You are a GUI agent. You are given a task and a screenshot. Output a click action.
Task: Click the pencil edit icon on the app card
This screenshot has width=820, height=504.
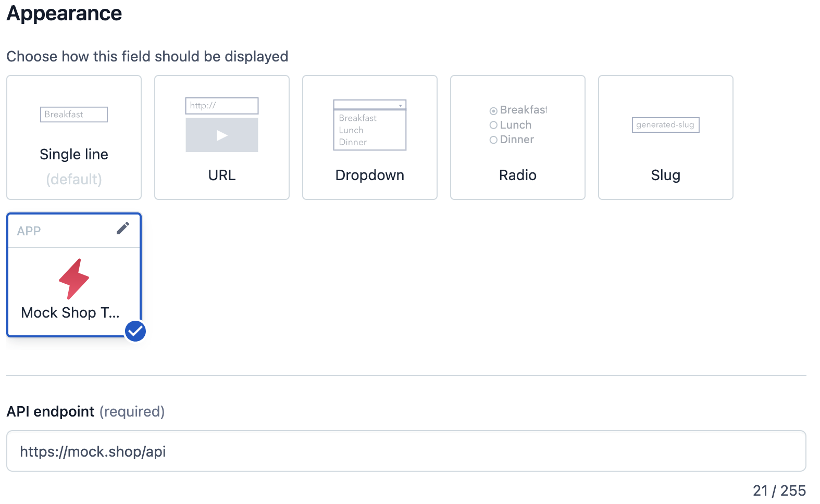click(x=123, y=229)
